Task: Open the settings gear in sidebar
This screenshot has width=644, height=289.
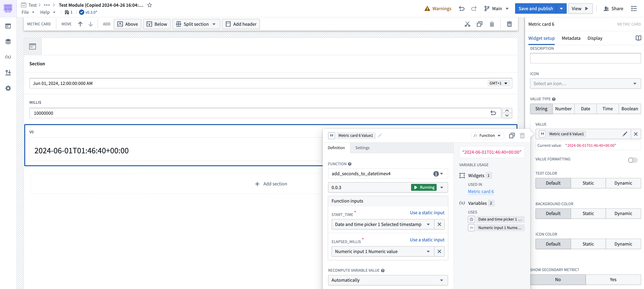Action: (x=8, y=88)
